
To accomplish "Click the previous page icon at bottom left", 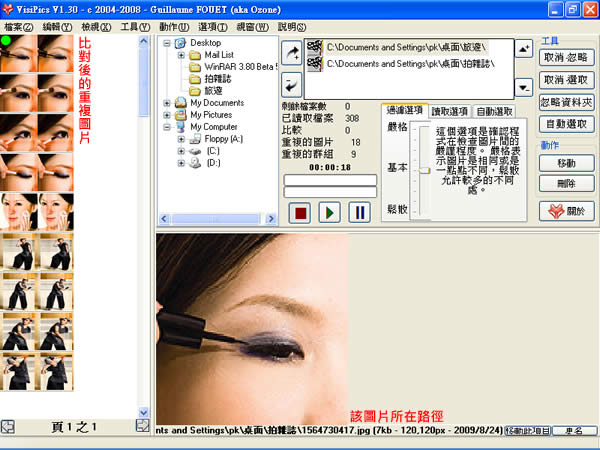I will [x=7, y=426].
